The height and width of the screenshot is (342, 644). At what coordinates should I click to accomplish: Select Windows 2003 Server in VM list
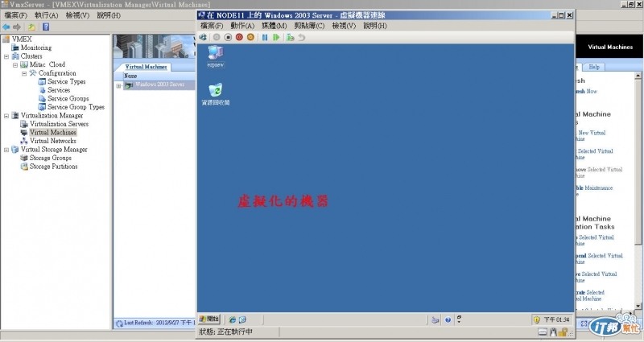(x=159, y=84)
